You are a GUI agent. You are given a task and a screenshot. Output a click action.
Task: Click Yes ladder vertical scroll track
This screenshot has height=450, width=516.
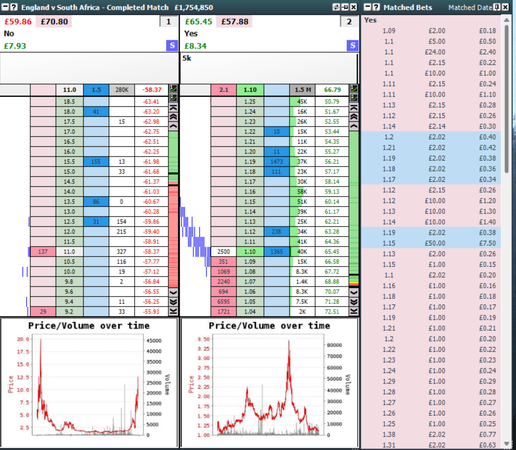point(354,209)
